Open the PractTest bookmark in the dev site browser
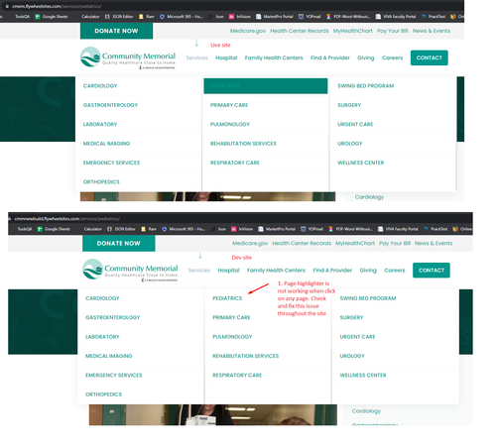Screen dimensions: 496x448 click(435, 229)
